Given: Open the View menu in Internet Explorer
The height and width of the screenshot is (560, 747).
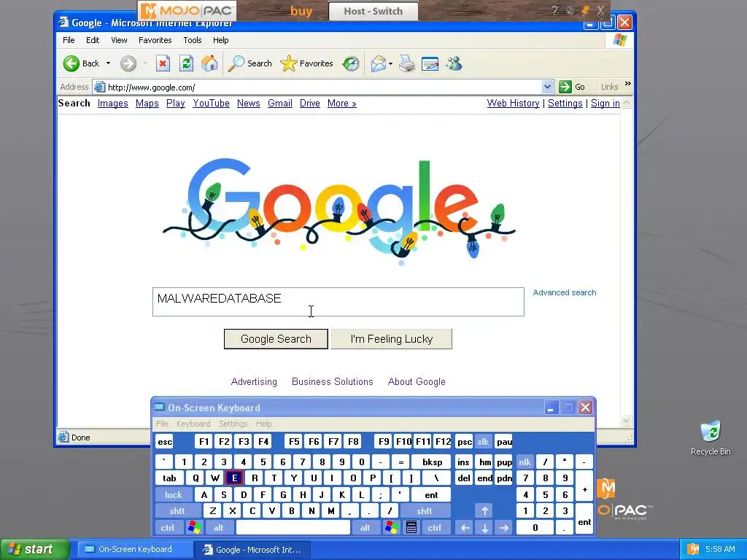Looking at the screenshot, I should coord(119,40).
